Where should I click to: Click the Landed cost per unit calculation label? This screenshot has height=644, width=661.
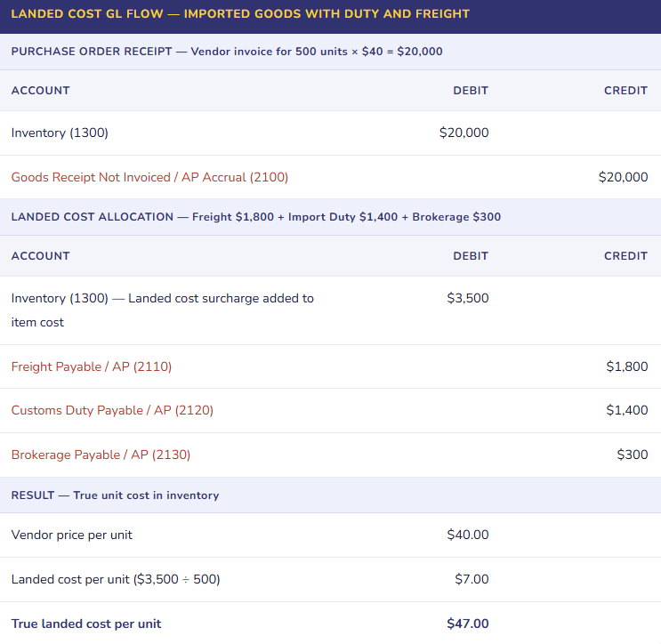(116, 579)
